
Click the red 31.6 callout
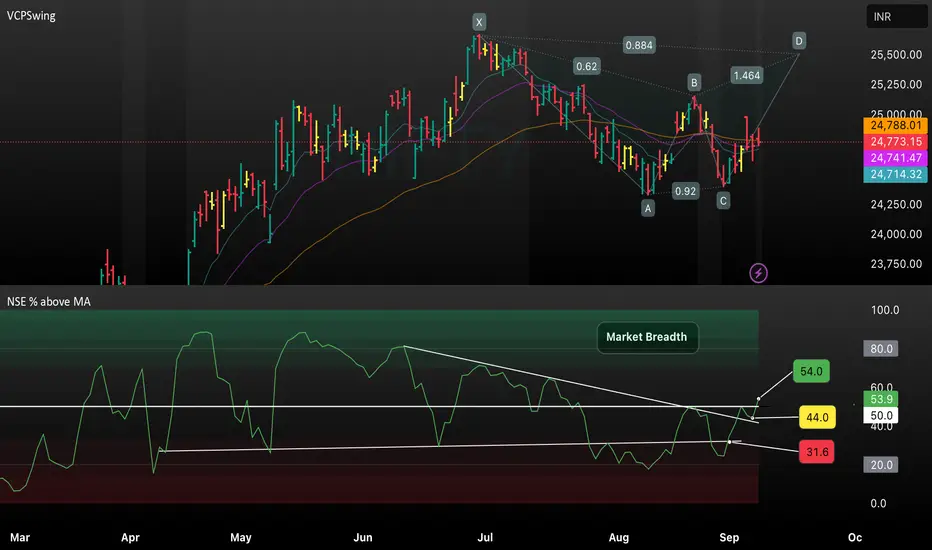click(x=817, y=452)
